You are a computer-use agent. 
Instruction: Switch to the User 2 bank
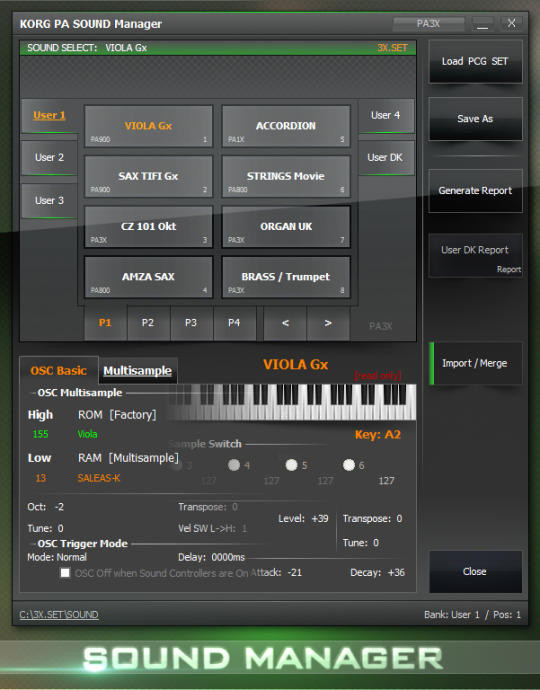tap(49, 158)
